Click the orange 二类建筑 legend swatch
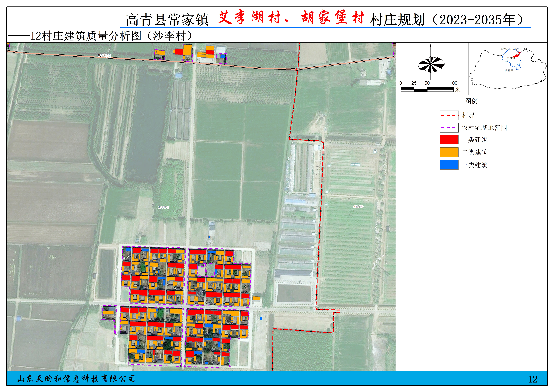The image size is (554, 392). (449, 152)
